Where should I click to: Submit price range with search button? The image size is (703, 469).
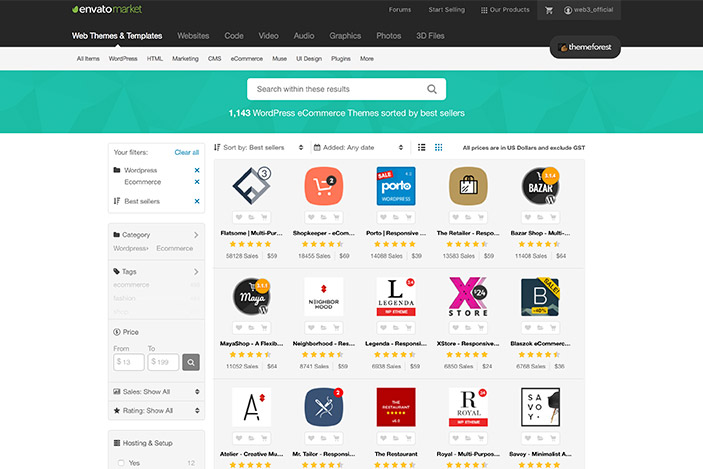[191, 362]
